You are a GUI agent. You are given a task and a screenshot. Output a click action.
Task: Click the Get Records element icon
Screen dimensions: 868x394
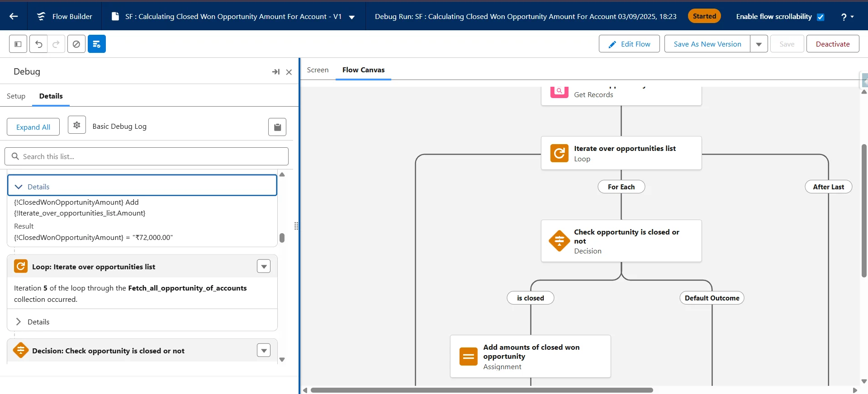coord(559,91)
